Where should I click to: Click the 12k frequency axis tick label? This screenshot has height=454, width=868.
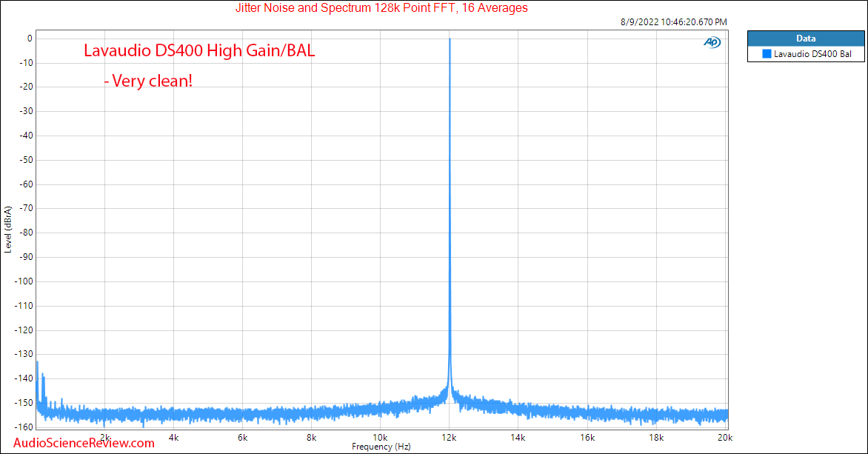click(449, 438)
